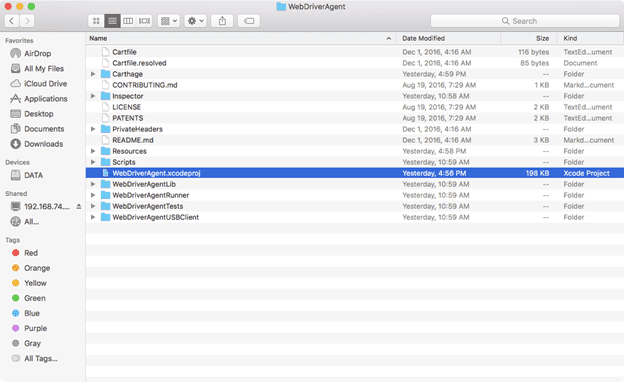Expand the Scripts folder triangle
This screenshot has height=382, width=624.
pos(93,162)
